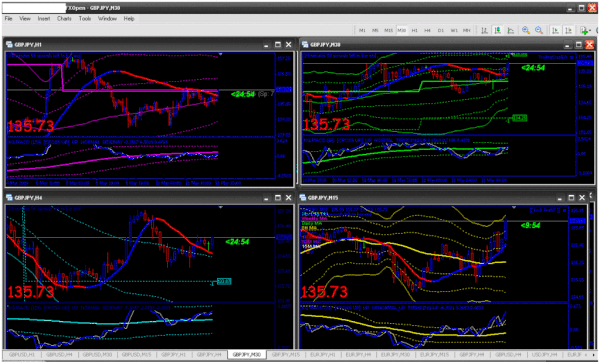This screenshot has width=600, height=362.
Task: Open the Insert menu
Action: coord(44,18)
